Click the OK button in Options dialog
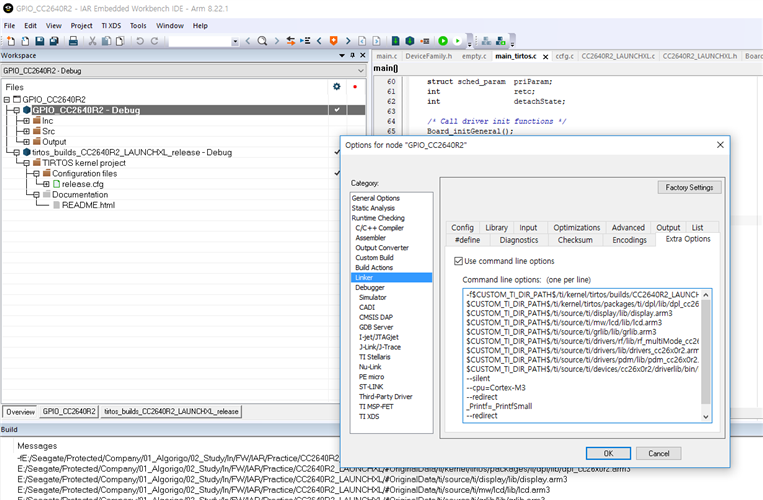 click(608, 453)
